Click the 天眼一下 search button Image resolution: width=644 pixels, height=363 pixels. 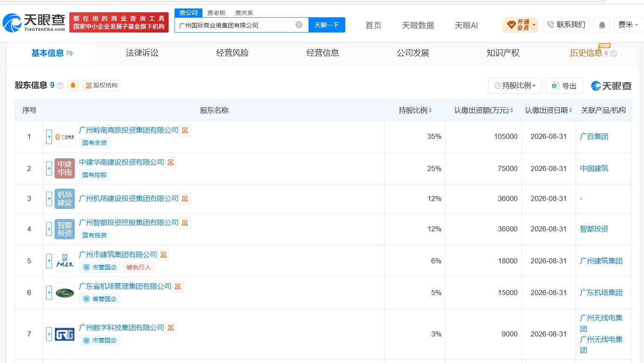click(327, 25)
